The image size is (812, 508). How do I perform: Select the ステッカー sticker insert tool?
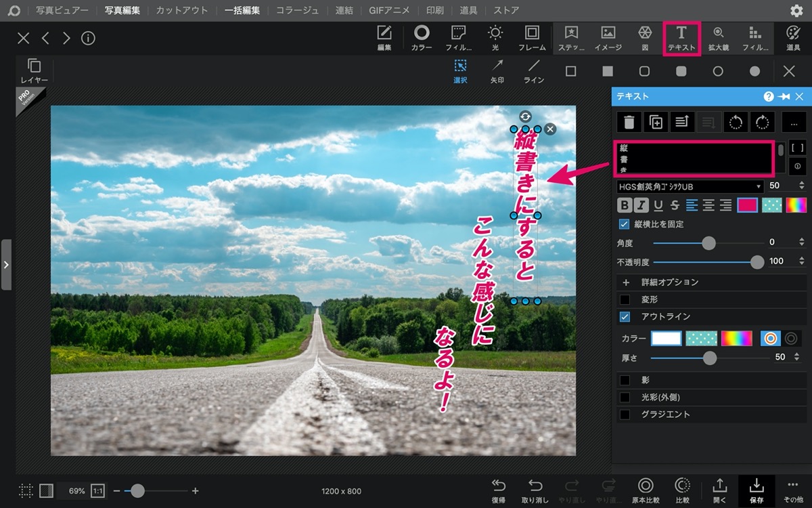coord(571,38)
